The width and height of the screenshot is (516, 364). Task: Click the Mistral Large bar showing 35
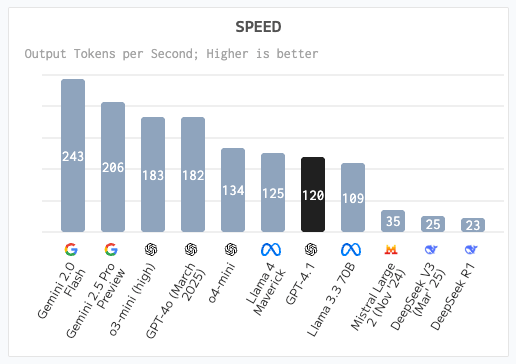[x=393, y=221]
